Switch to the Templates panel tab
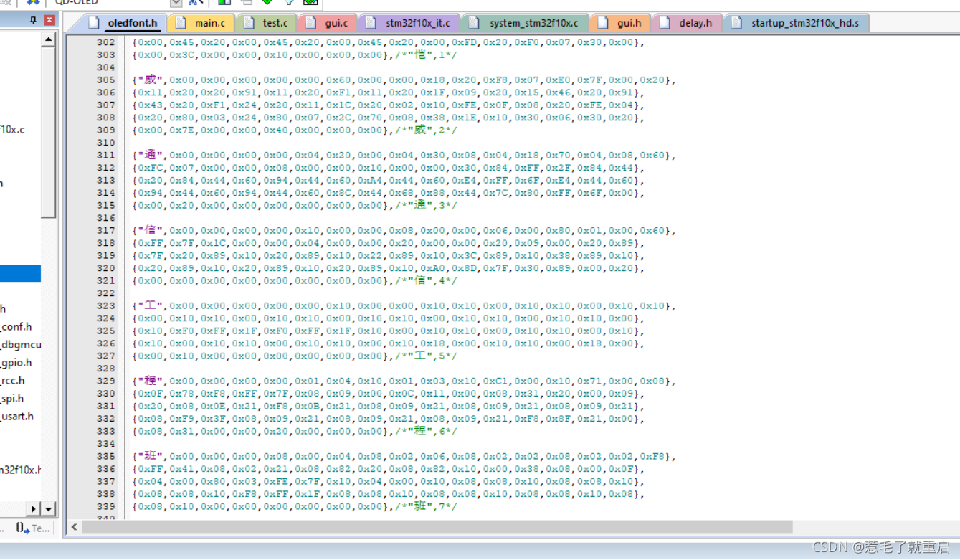The height and width of the screenshot is (560, 960). [x=33, y=528]
